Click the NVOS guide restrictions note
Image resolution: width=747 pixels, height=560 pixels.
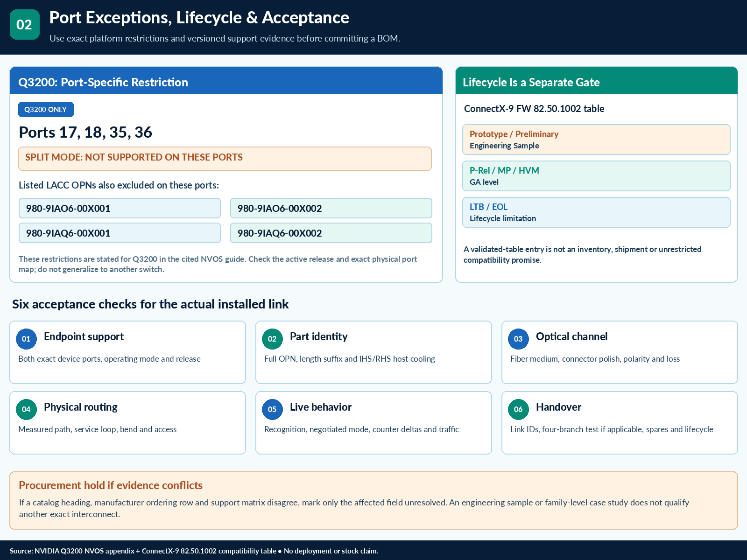[x=218, y=264]
